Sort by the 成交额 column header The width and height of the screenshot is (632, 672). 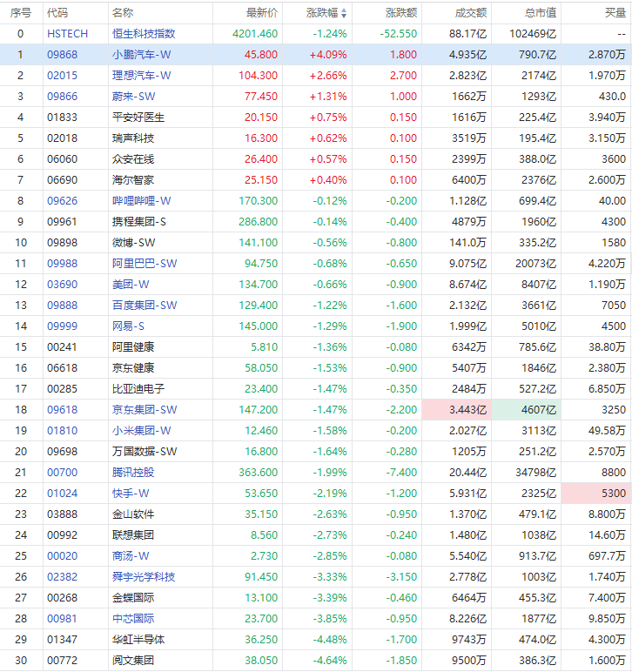point(470,13)
